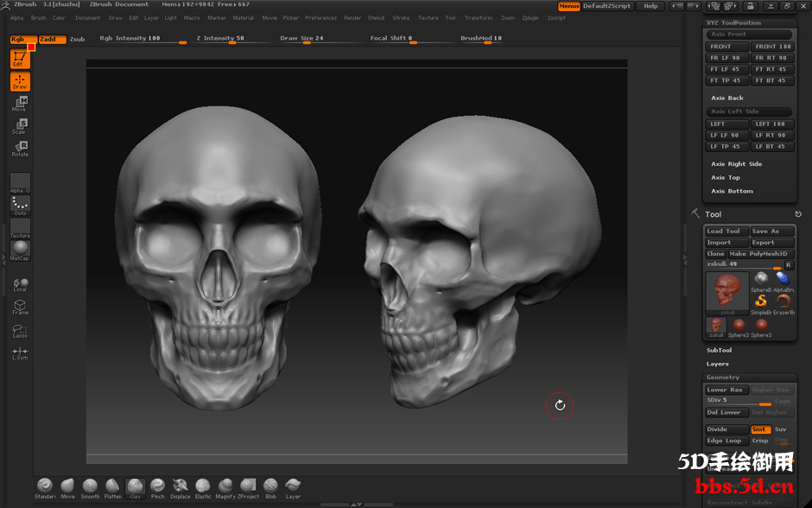This screenshot has width=812, height=508.
Task: Open the Brush menu
Action: click(38, 17)
